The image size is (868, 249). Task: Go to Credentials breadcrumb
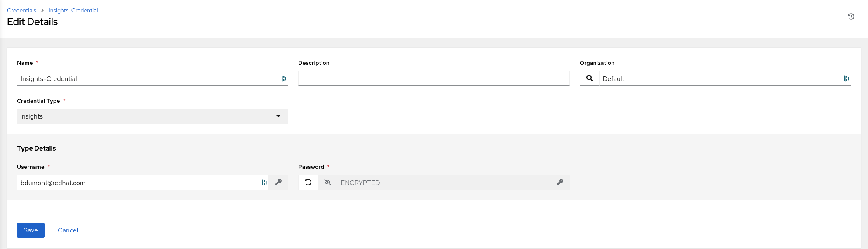coord(21,10)
